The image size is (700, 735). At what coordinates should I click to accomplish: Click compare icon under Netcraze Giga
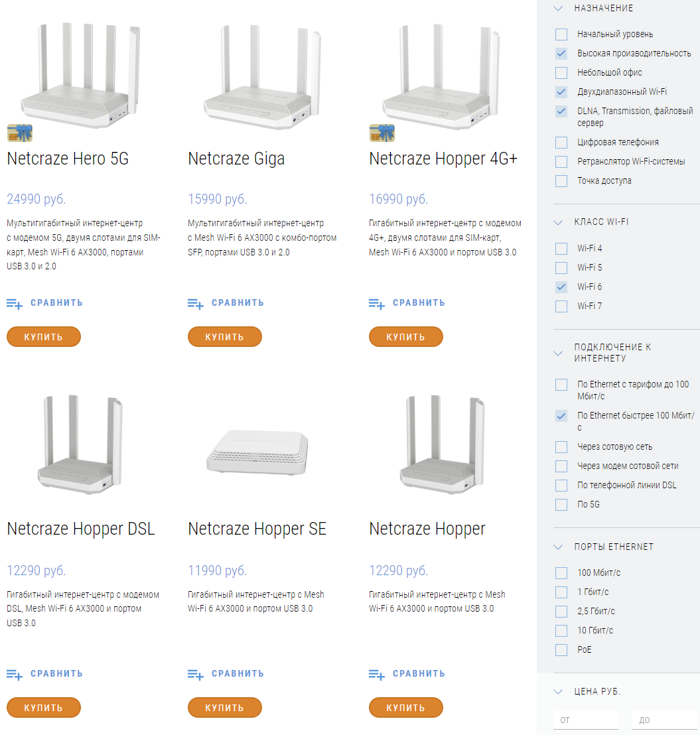tap(196, 304)
